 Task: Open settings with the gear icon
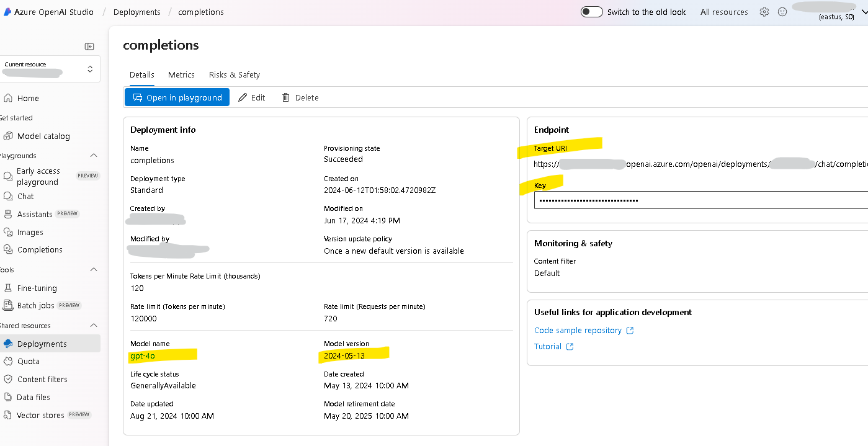point(764,12)
